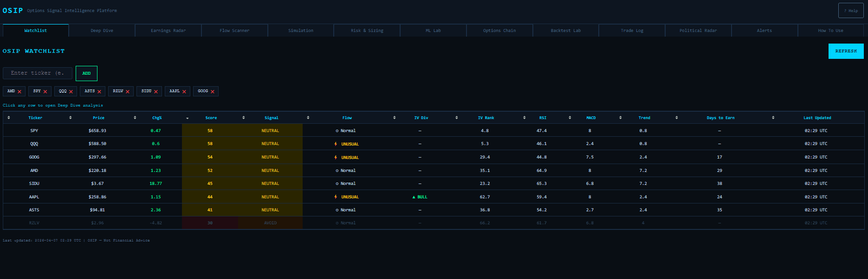This screenshot has height=279, width=868.
Task: Select the dimmed RZLV ticker row
Action: tap(34, 223)
